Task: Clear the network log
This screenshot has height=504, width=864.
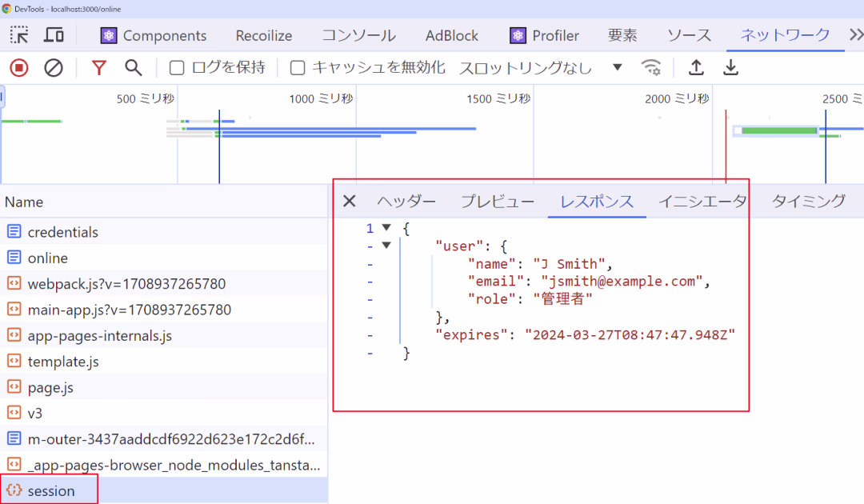Action: point(54,68)
